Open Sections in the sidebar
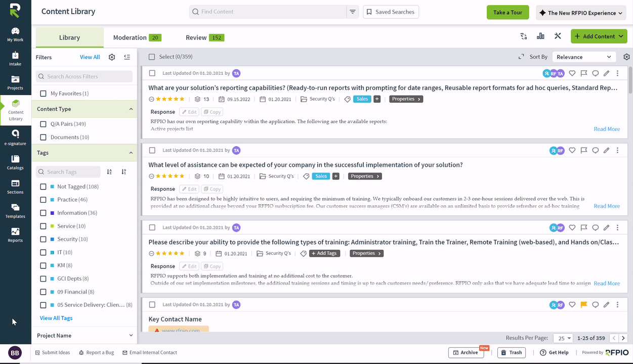This screenshot has width=633, height=364. [15, 187]
